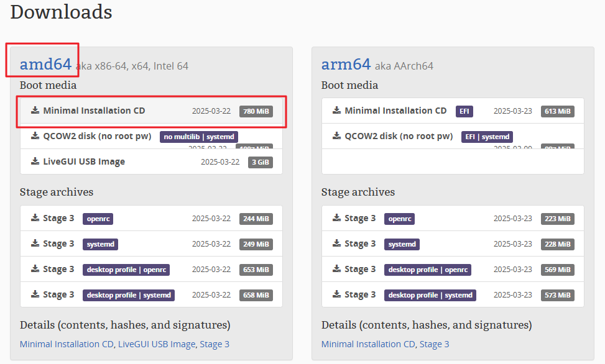Click arm64 'desktop profile | openrc' tag
605x364 pixels.
point(428,270)
